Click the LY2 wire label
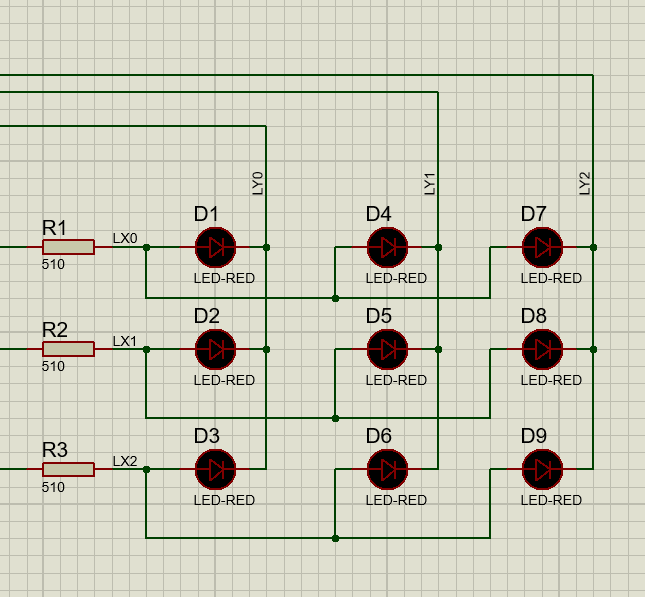This screenshot has height=597, width=645. point(585,183)
